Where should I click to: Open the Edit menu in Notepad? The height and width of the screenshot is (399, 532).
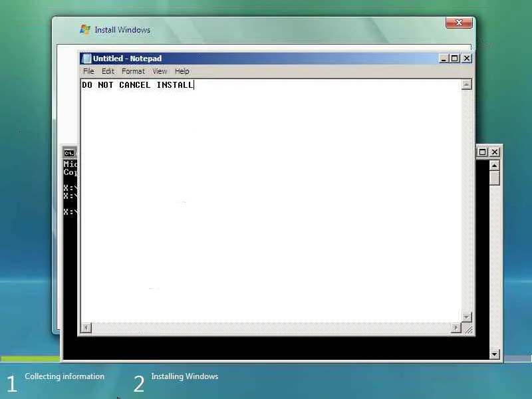(x=108, y=71)
